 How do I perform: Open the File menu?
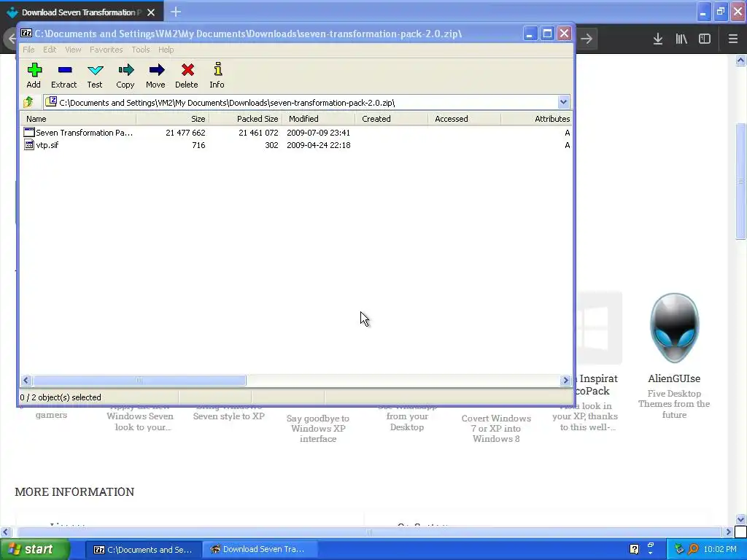click(x=28, y=50)
